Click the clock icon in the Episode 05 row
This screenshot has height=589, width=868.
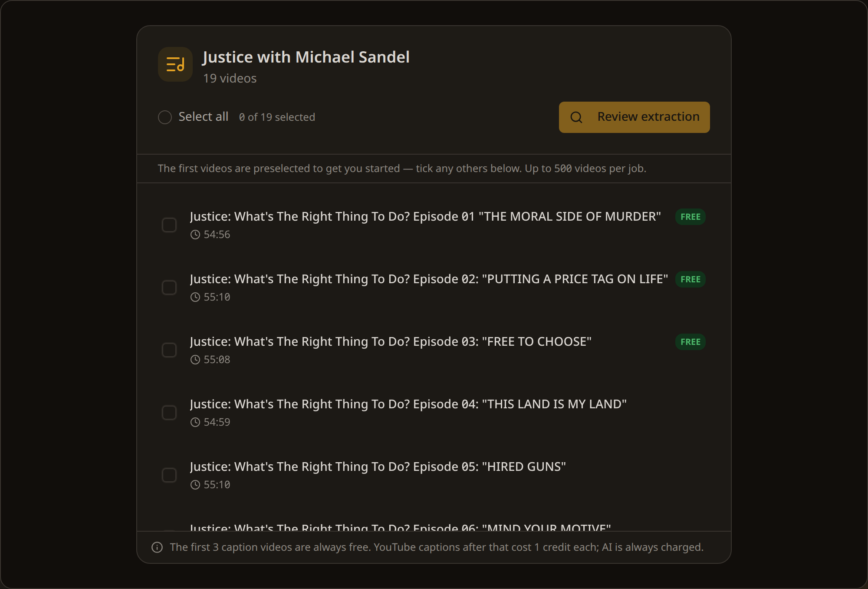[x=195, y=485]
